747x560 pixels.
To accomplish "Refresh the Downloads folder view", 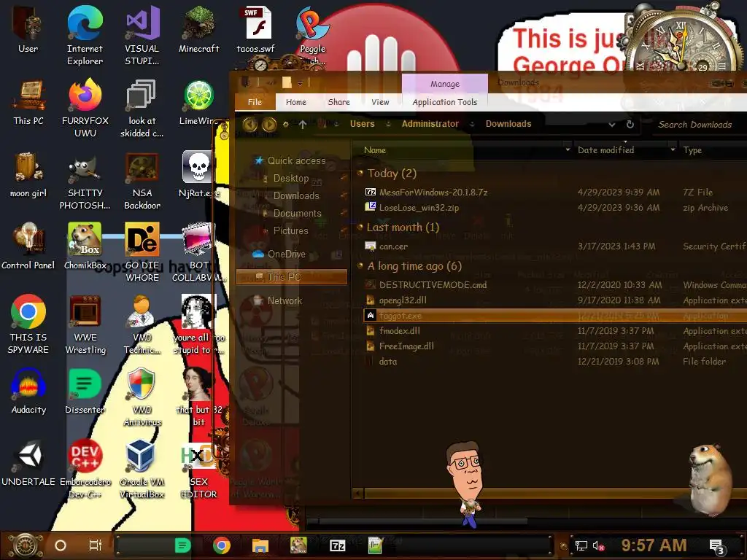I will pos(630,124).
